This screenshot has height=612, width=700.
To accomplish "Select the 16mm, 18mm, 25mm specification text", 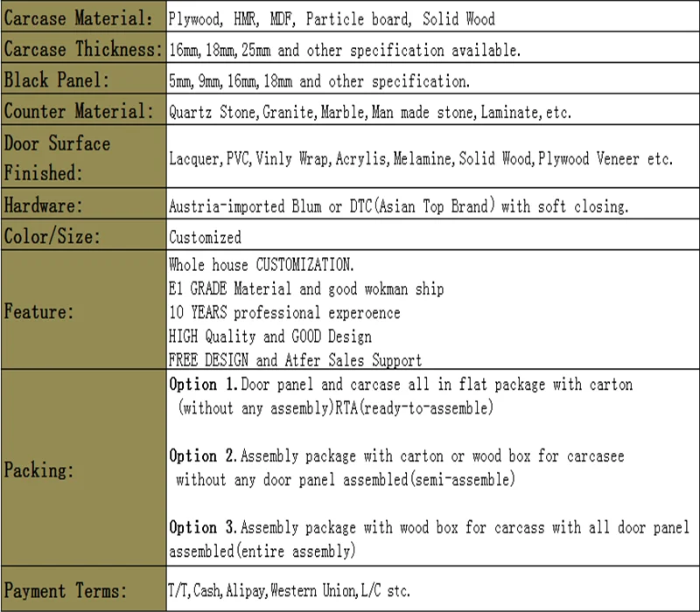I will [x=345, y=50].
